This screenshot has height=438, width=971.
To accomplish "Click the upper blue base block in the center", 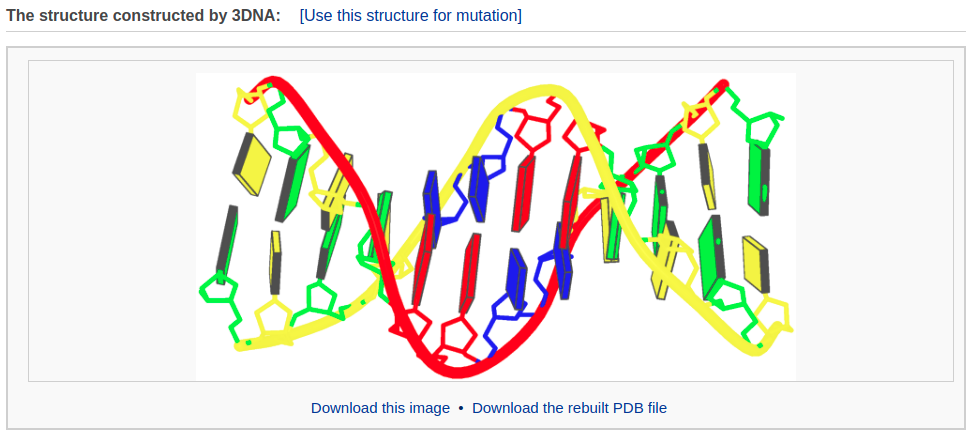I will pyautogui.click(x=478, y=188).
